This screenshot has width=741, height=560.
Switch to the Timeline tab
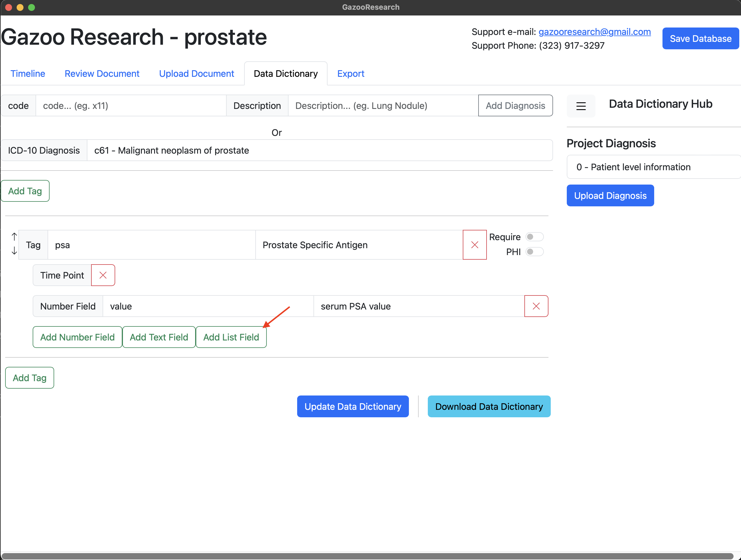pyautogui.click(x=28, y=73)
